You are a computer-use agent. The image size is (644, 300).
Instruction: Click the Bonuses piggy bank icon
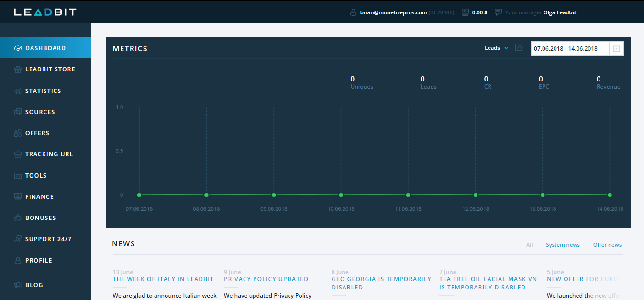pyautogui.click(x=18, y=218)
